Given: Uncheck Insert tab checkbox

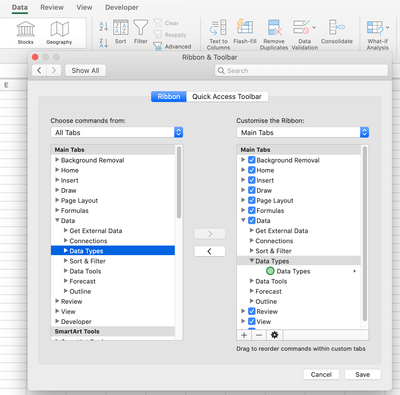Looking at the screenshot, I should click(x=252, y=180).
